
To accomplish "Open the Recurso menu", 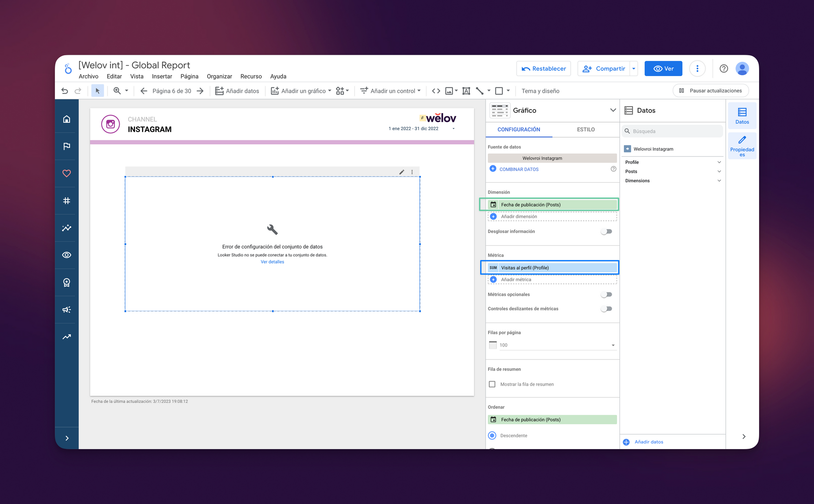I will (251, 76).
